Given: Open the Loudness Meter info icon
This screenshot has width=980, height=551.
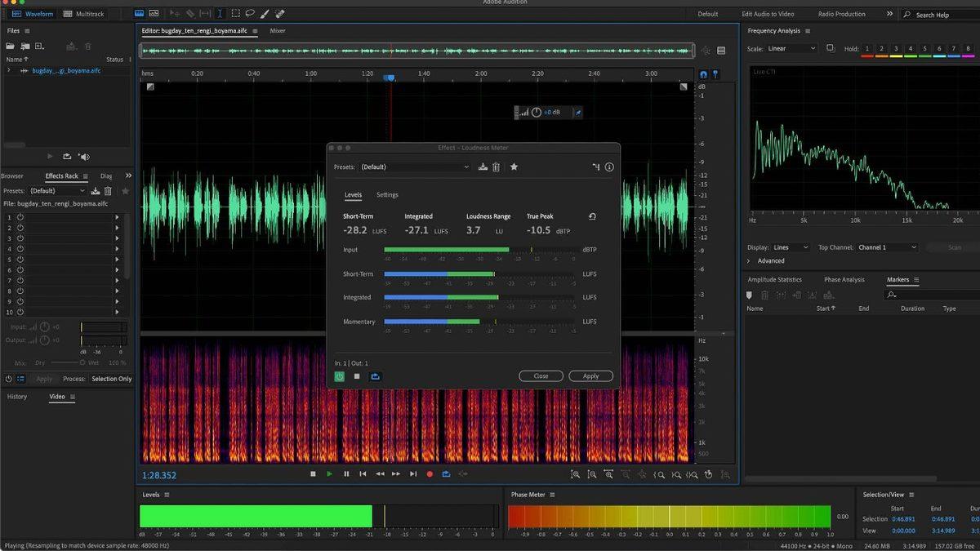Looking at the screenshot, I should [609, 167].
